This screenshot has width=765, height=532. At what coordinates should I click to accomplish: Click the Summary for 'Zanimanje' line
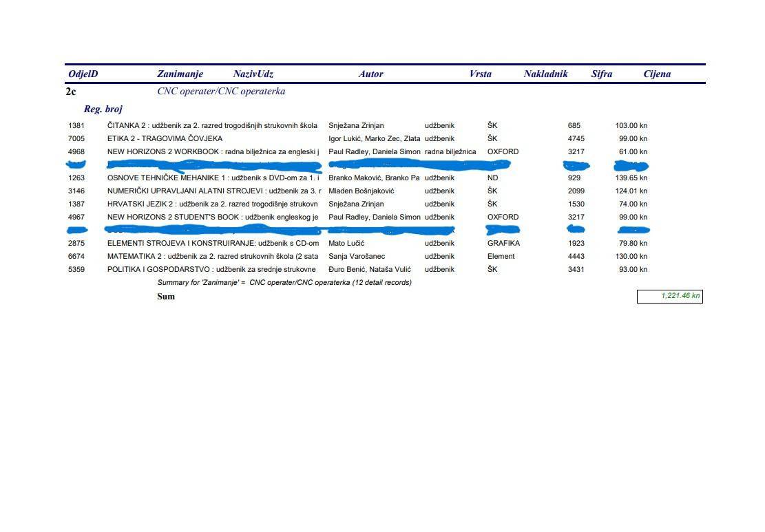click(284, 283)
